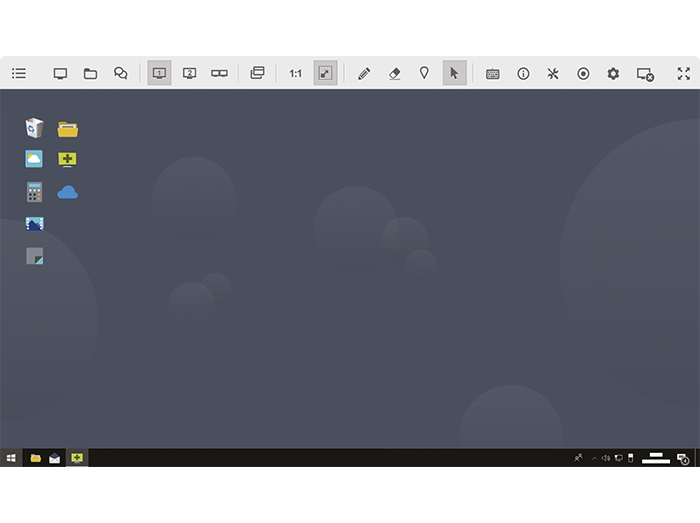Open the keyboard icon in the toolbar
Screen dimensions: 700x523
coord(492,73)
